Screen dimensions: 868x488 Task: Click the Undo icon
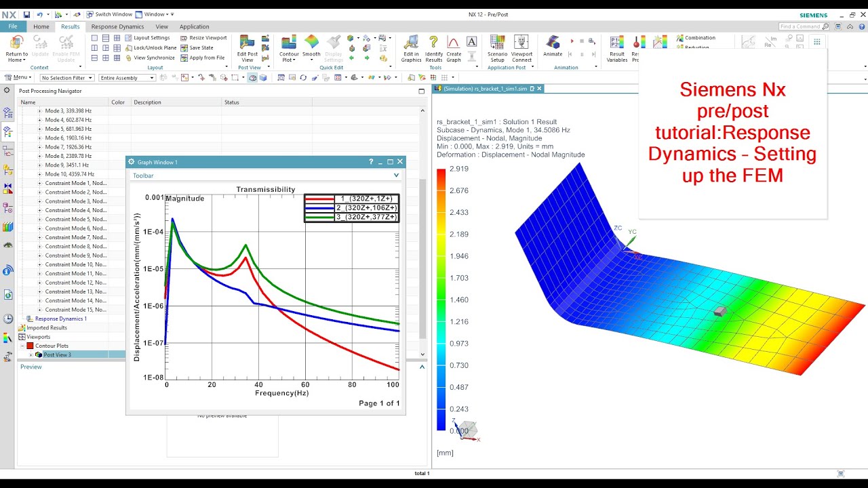click(x=39, y=14)
